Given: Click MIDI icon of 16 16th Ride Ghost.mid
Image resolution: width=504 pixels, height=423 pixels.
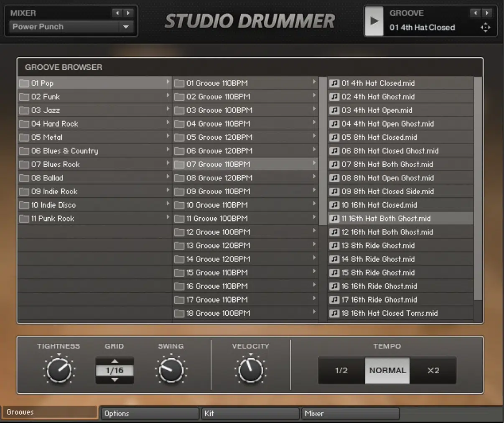Looking at the screenshot, I should pos(334,286).
